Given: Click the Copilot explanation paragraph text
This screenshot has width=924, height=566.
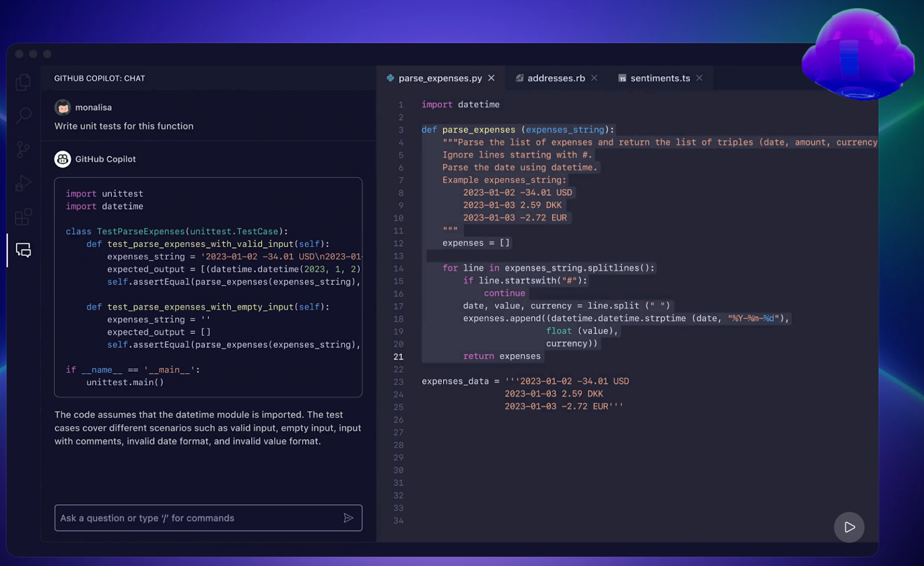Looking at the screenshot, I should (x=208, y=428).
